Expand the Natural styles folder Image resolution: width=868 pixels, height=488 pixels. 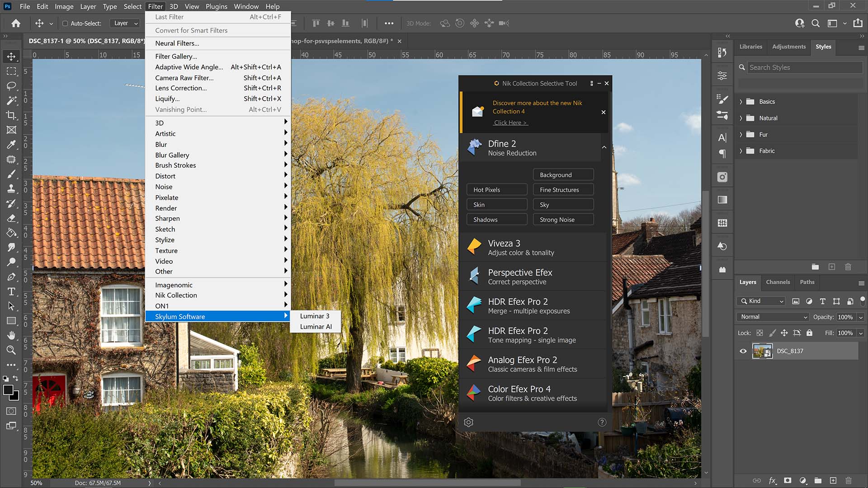tap(741, 118)
